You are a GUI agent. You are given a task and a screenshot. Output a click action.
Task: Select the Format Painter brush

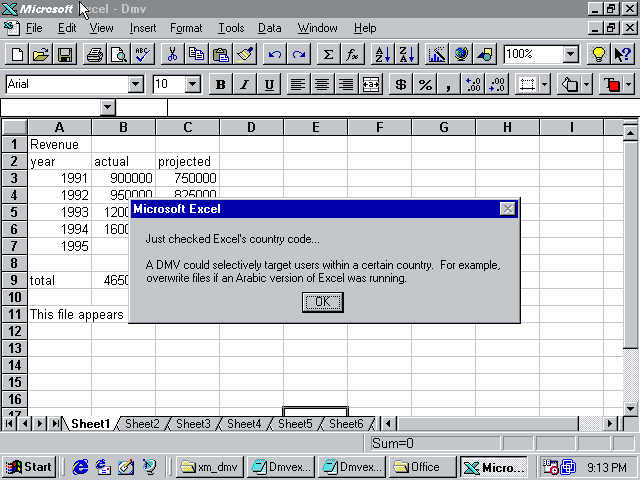coord(245,54)
